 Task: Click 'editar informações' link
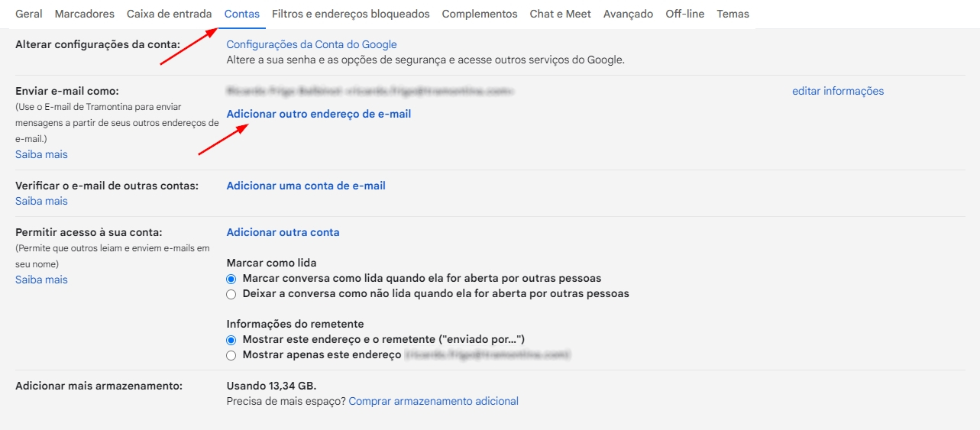[838, 91]
